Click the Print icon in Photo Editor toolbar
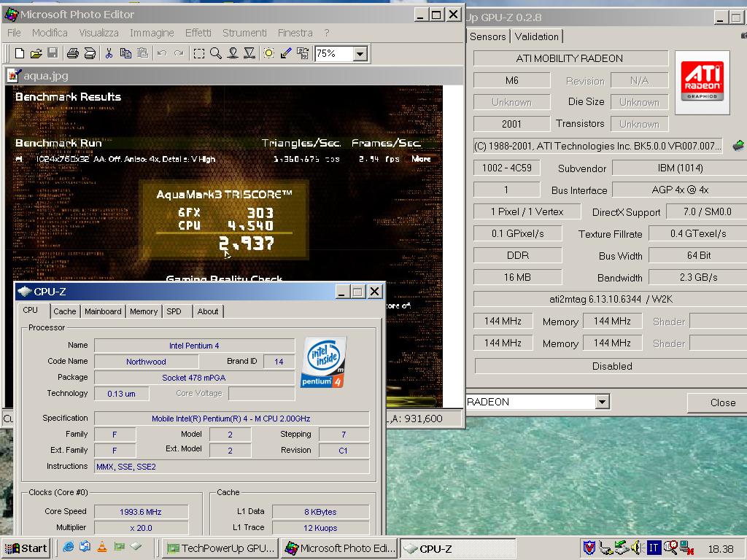 [72, 53]
